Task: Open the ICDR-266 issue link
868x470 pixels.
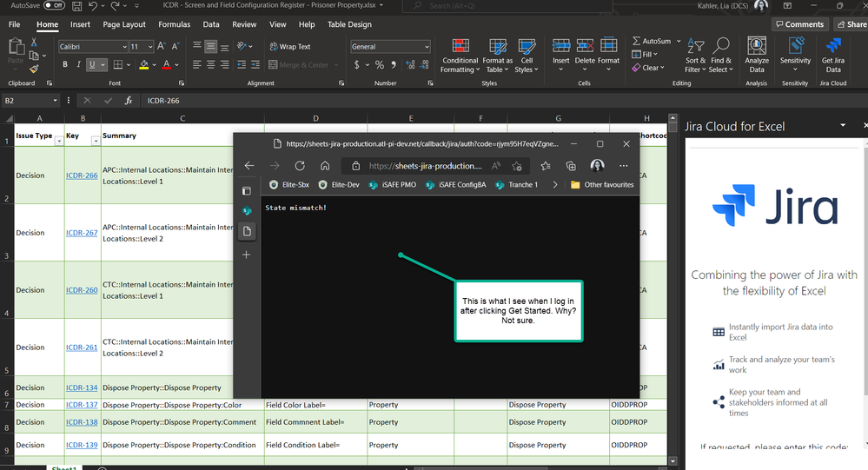Action: coord(82,175)
